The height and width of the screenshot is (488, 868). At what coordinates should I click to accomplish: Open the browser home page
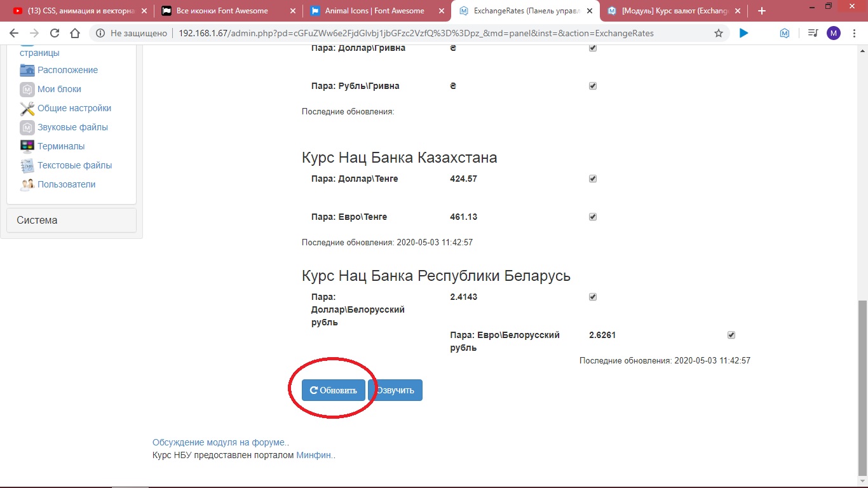(x=75, y=33)
